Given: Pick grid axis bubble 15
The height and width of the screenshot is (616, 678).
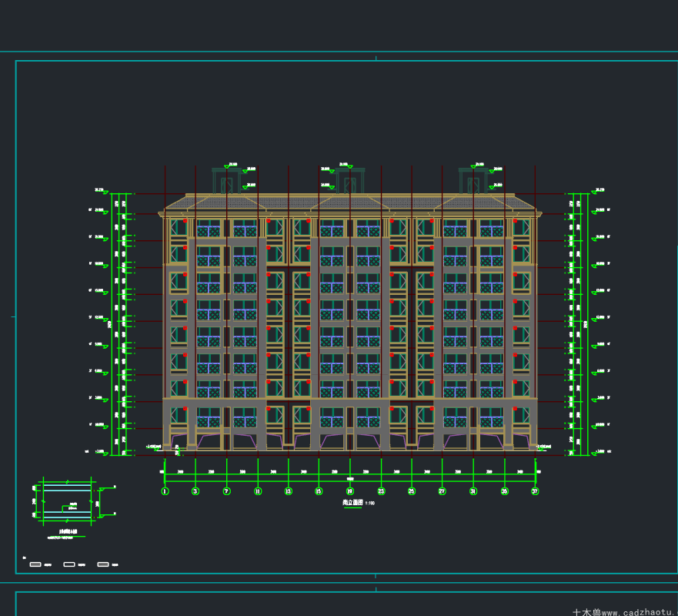Looking at the screenshot, I should coord(319,491).
